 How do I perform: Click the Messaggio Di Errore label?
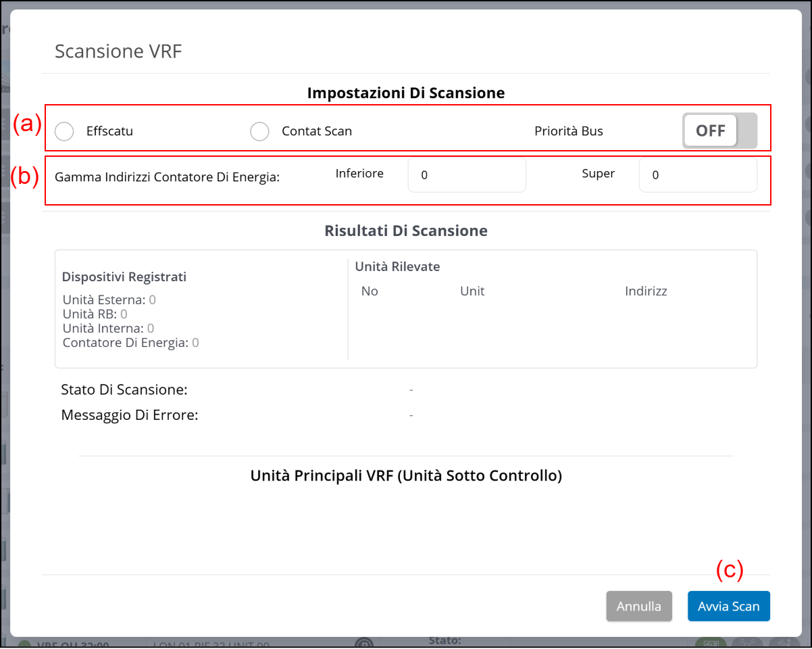(x=129, y=415)
